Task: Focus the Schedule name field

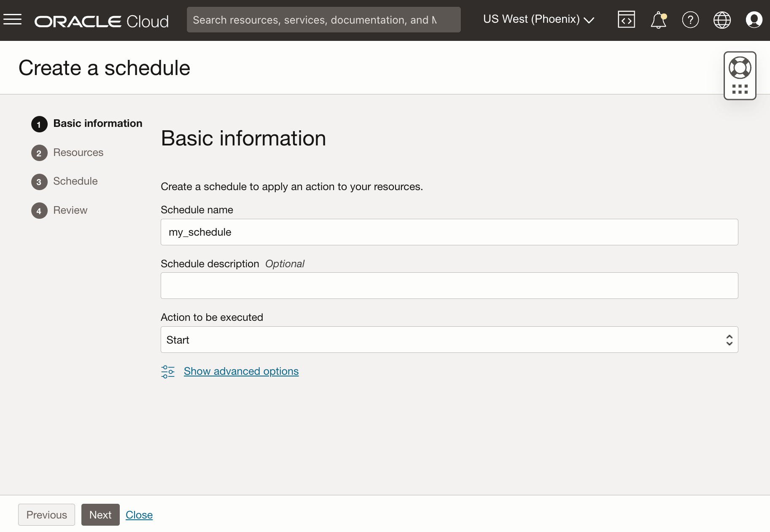Action: coord(449,232)
